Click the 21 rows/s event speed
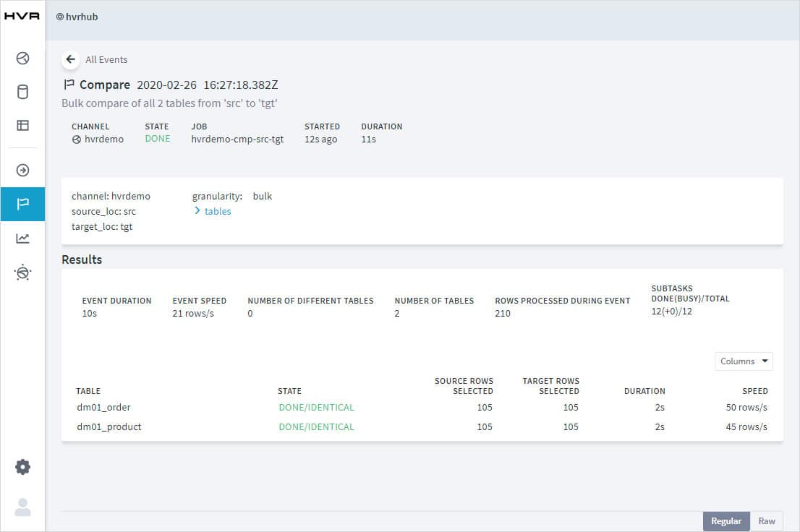Image resolution: width=800 pixels, height=532 pixels. tap(193, 313)
